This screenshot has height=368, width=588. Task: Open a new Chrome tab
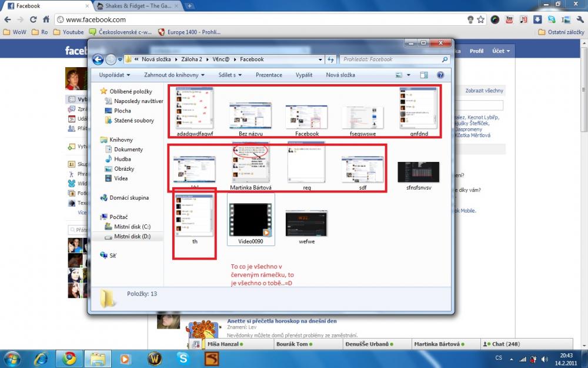tap(190, 6)
